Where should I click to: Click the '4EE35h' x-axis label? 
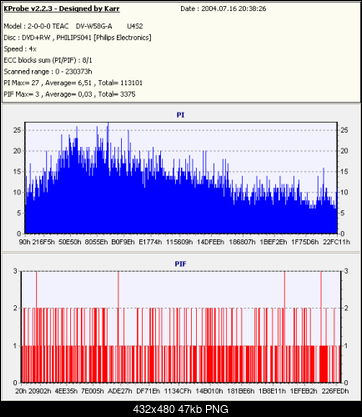66,391
